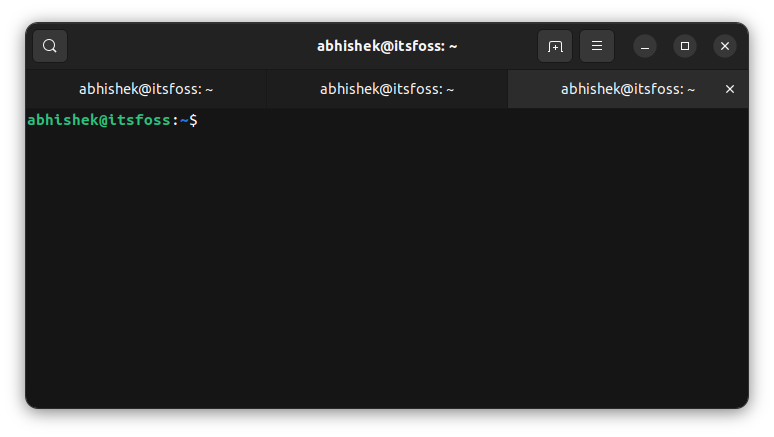Switch to the first terminal tab
774x437 pixels.
pos(146,89)
